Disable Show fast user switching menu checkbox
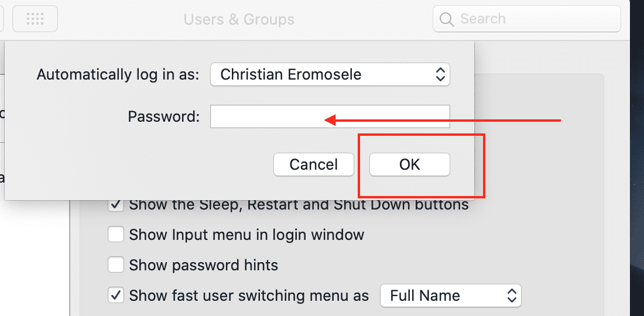The height and width of the screenshot is (316, 644). (x=116, y=296)
